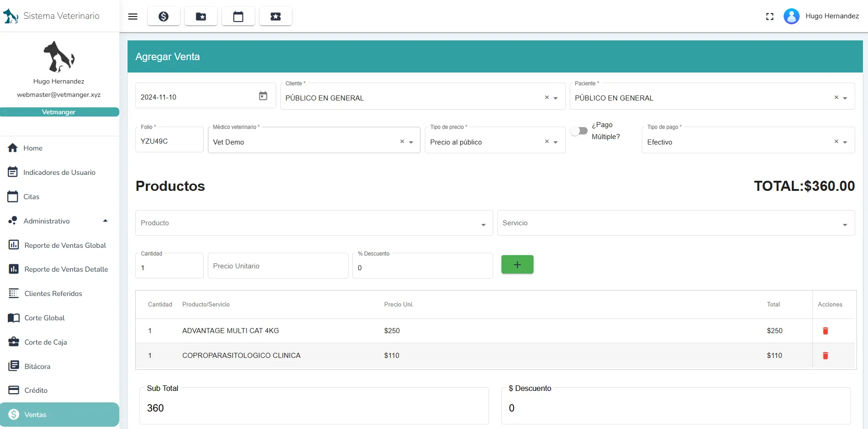Open Reporte de Ventas Global
This screenshot has width=868, height=429.
click(x=60, y=245)
